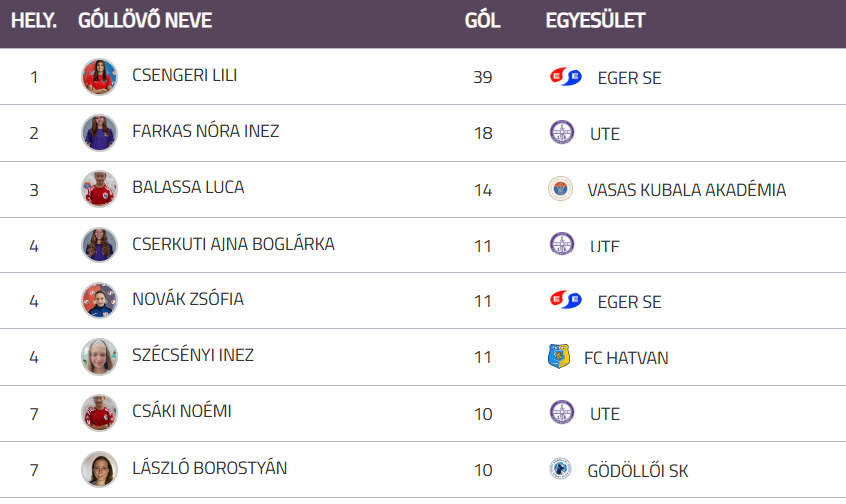Click Farkas Nóra Inez's avatar photo

coord(99,133)
